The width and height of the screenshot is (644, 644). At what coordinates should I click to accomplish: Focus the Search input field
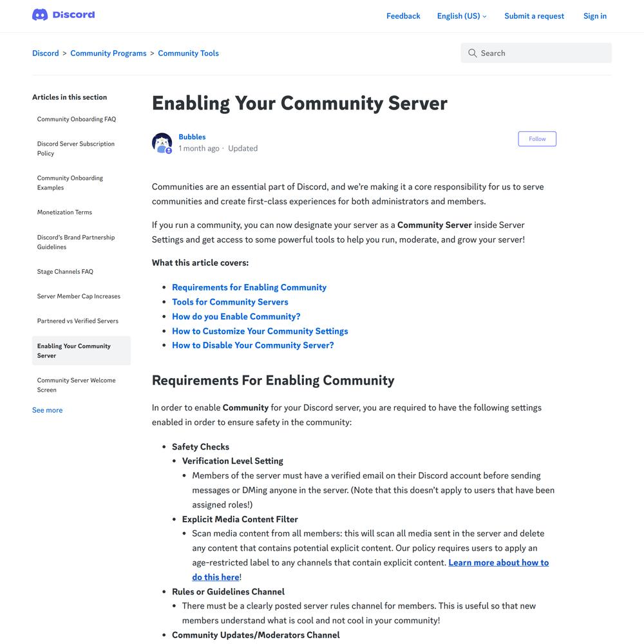536,53
